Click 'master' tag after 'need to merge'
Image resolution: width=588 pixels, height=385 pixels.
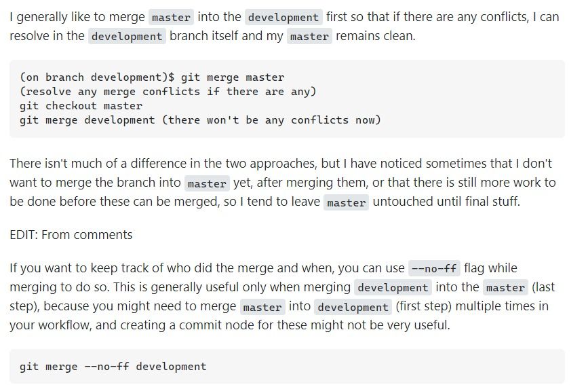[262, 307]
